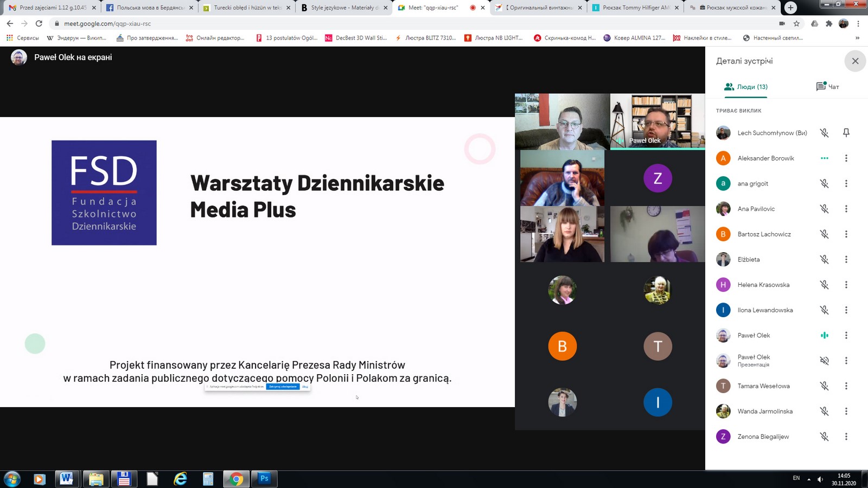Close the meeting details panel
Screen dimensions: 868x488
(855, 61)
